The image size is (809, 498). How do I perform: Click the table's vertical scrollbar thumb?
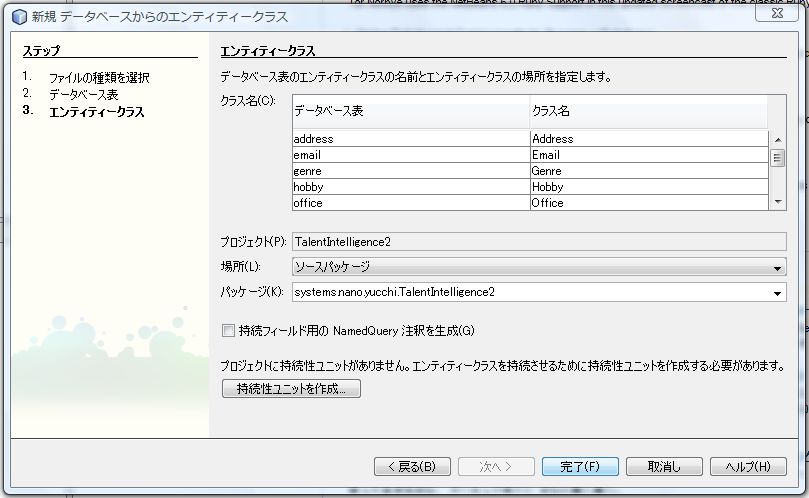coord(778,158)
